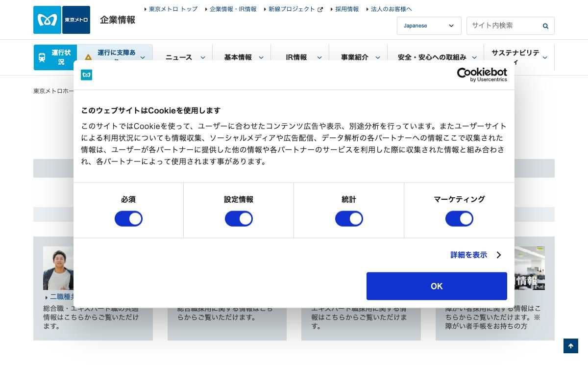Open the ニュース navigation menu

[x=179, y=57]
